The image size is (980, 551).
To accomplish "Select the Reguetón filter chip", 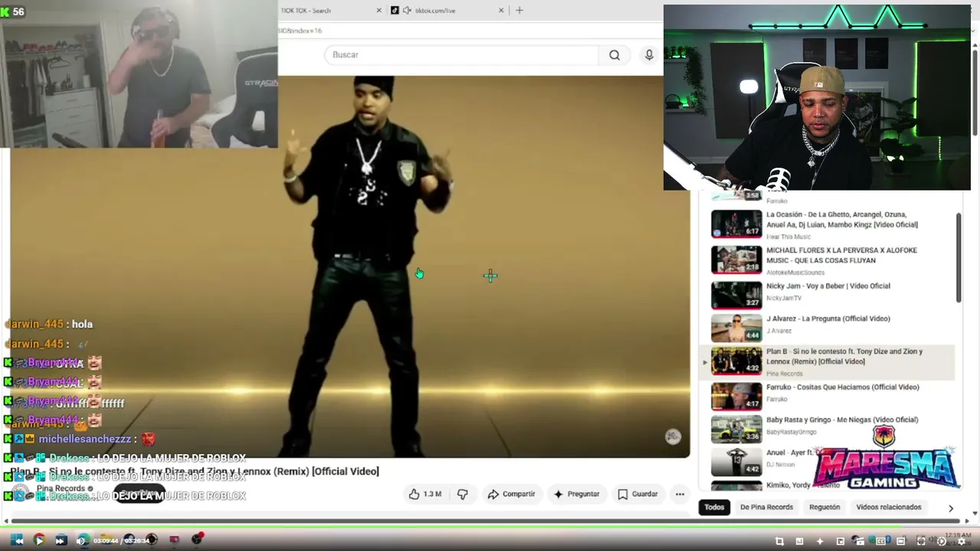I will click(x=825, y=507).
